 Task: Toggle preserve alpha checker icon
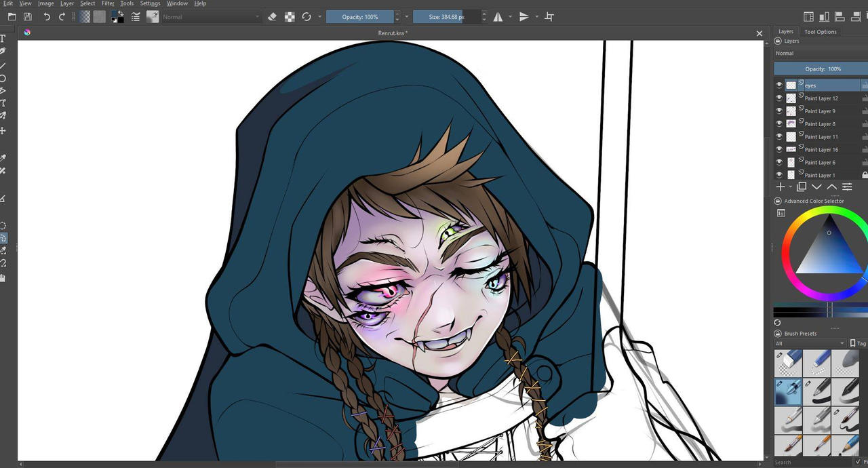(290, 17)
